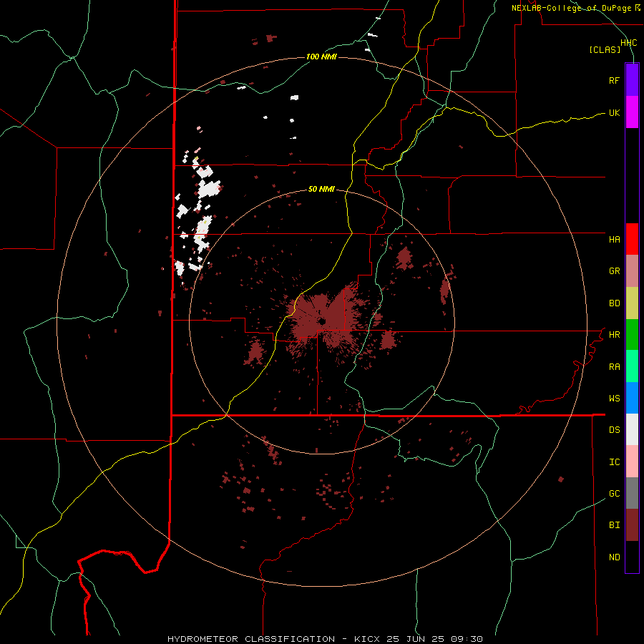Click the 'UK' legend label
Viewport: 644px width, 644px height.
pos(614,112)
